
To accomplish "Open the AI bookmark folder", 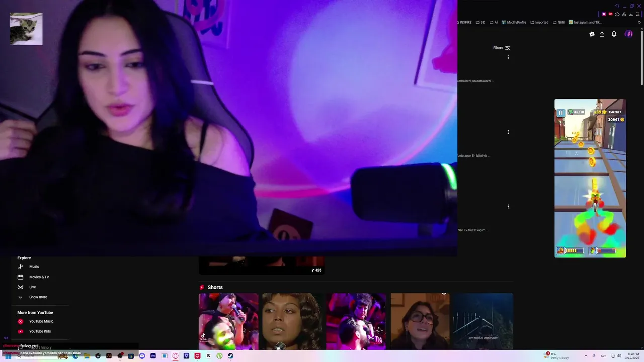I will point(493,22).
